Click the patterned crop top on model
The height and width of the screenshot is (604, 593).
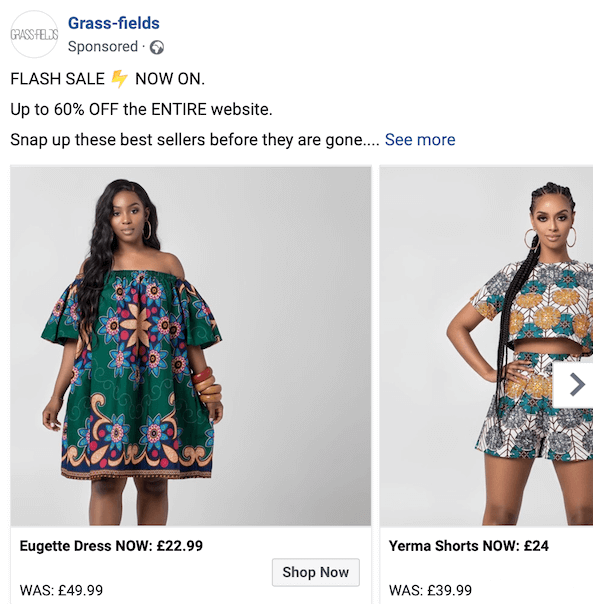coord(534,304)
